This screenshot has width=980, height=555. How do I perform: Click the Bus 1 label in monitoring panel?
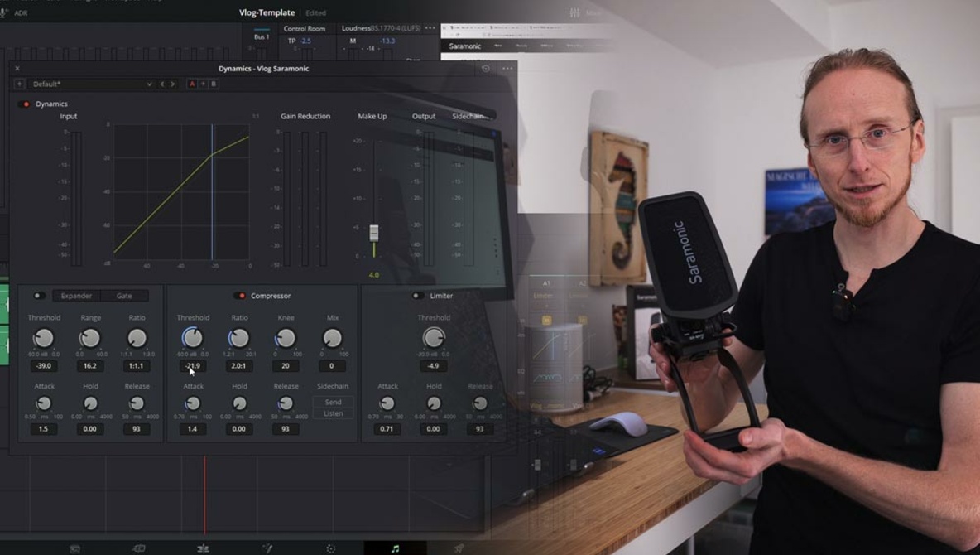262,37
